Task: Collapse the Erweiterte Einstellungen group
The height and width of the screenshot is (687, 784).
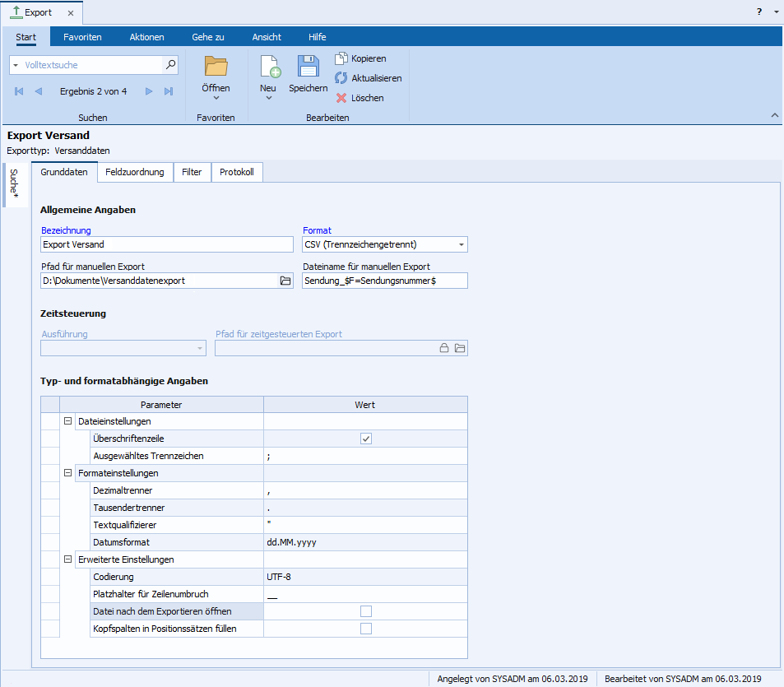Action: 67,559
